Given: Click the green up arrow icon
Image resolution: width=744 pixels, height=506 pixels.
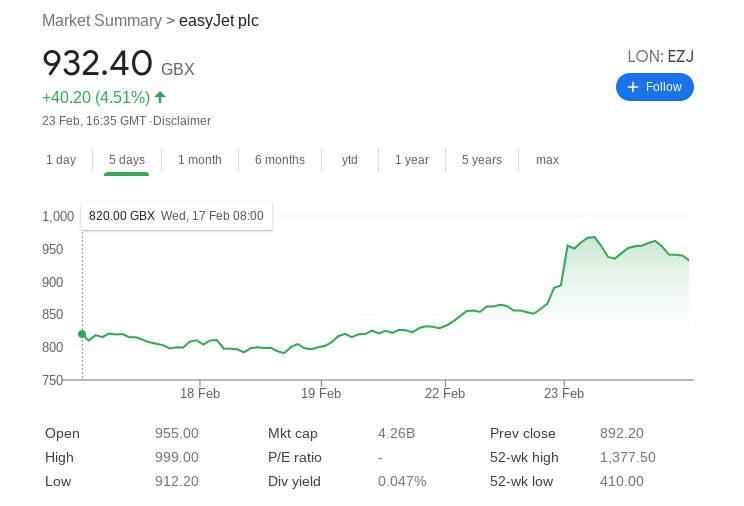Looking at the screenshot, I should point(160,97).
